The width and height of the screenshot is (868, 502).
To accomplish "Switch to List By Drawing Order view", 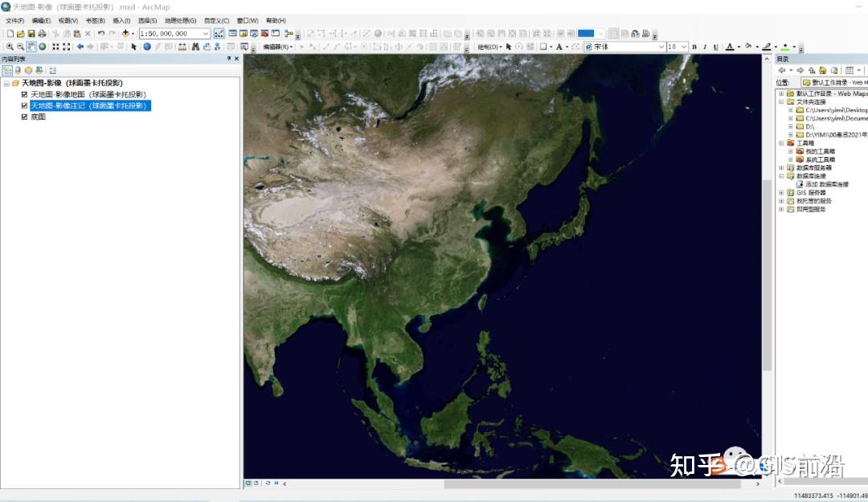I will click(7, 70).
